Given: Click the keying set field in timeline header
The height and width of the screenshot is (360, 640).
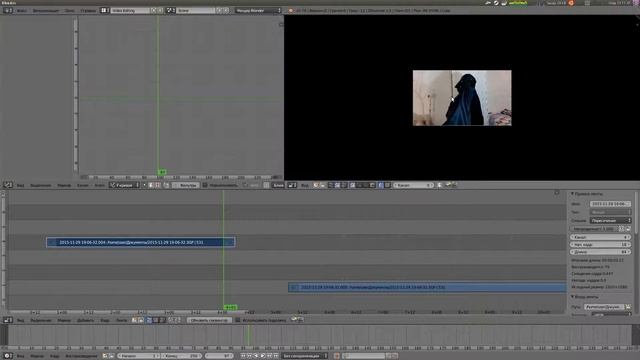Looking at the screenshot, I should (364, 356).
